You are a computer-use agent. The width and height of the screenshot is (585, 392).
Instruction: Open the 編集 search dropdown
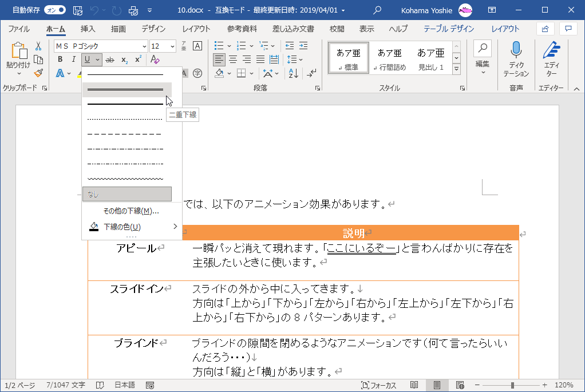tap(483, 58)
